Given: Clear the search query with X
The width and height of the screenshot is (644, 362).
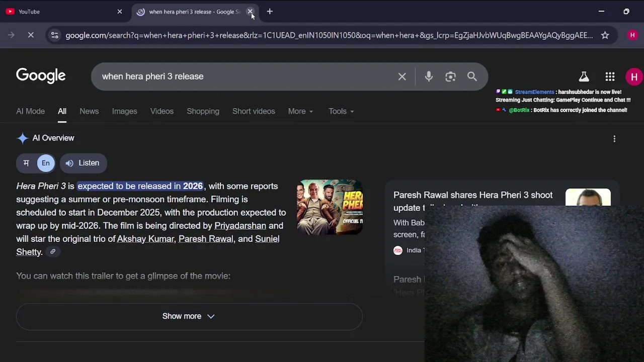Looking at the screenshot, I should coord(402,76).
